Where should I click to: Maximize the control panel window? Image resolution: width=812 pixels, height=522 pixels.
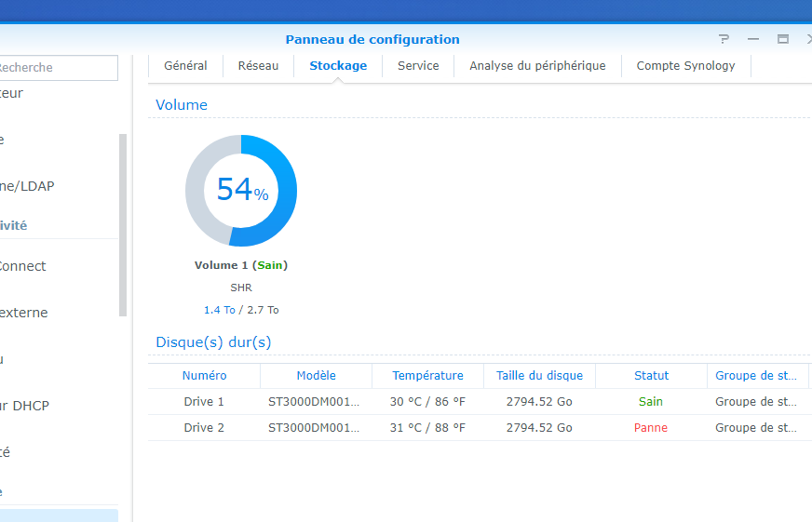[x=783, y=39]
